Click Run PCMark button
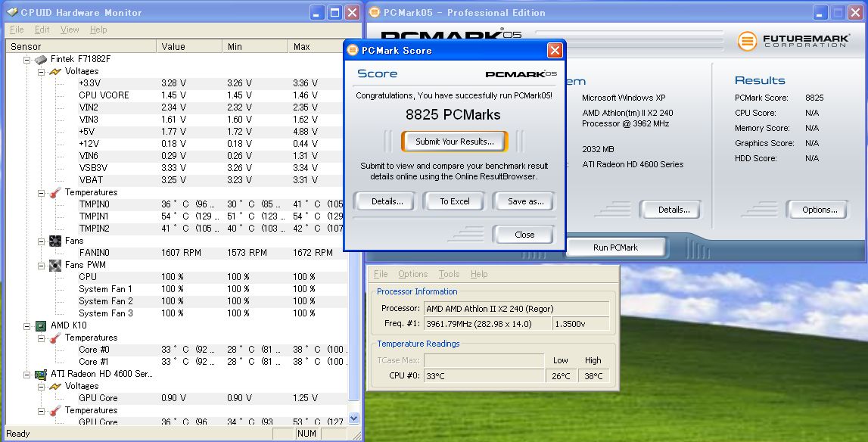This screenshot has height=442, width=868. 615,247
